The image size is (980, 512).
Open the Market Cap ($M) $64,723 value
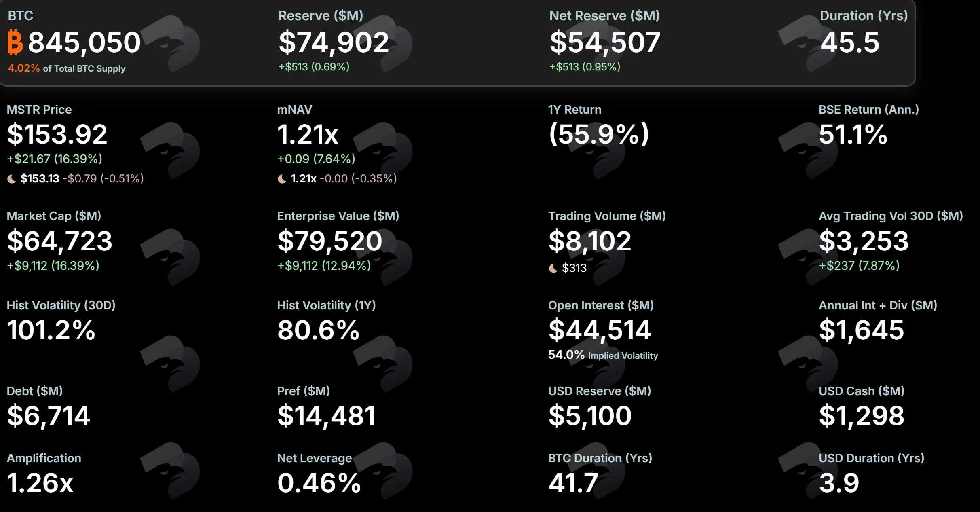click(x=59, y=241)
